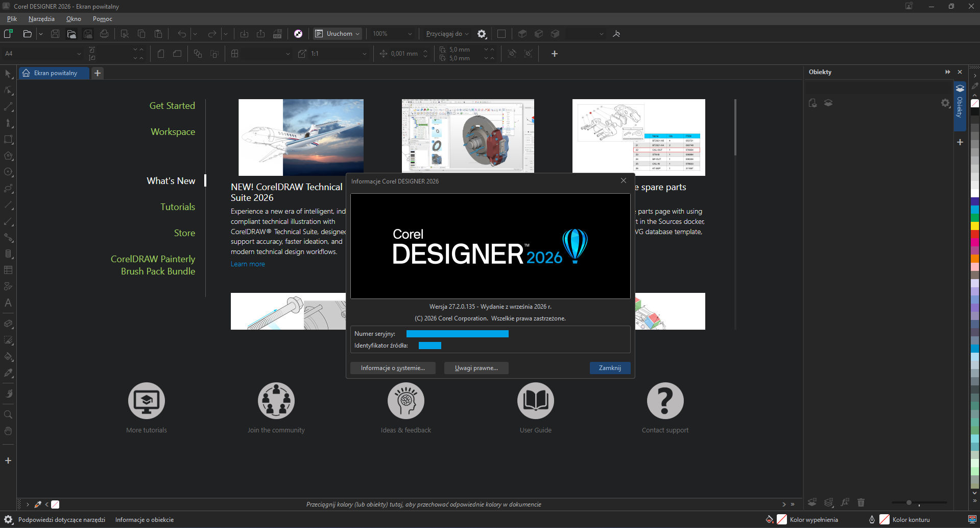Select the Pan hand tool
Image resolution: width=980 pixels, height=528 pixels.
pyautogui.click(x=8, y=431)
